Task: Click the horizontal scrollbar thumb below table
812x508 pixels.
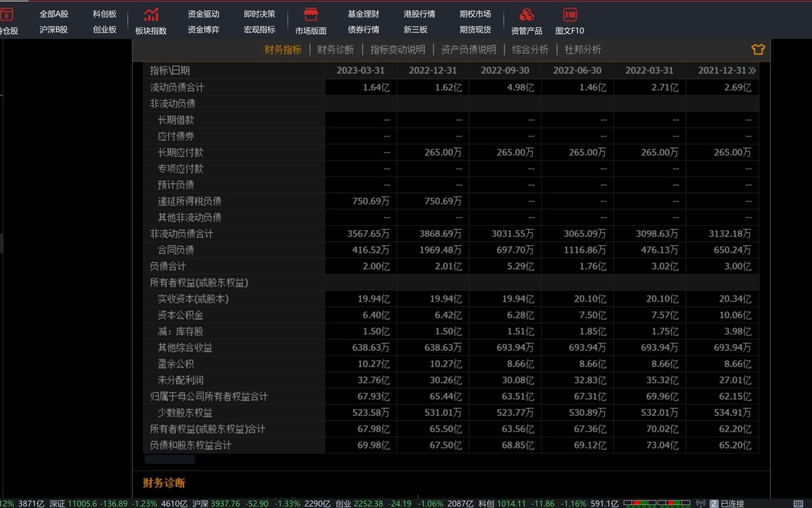Action: 170,459
